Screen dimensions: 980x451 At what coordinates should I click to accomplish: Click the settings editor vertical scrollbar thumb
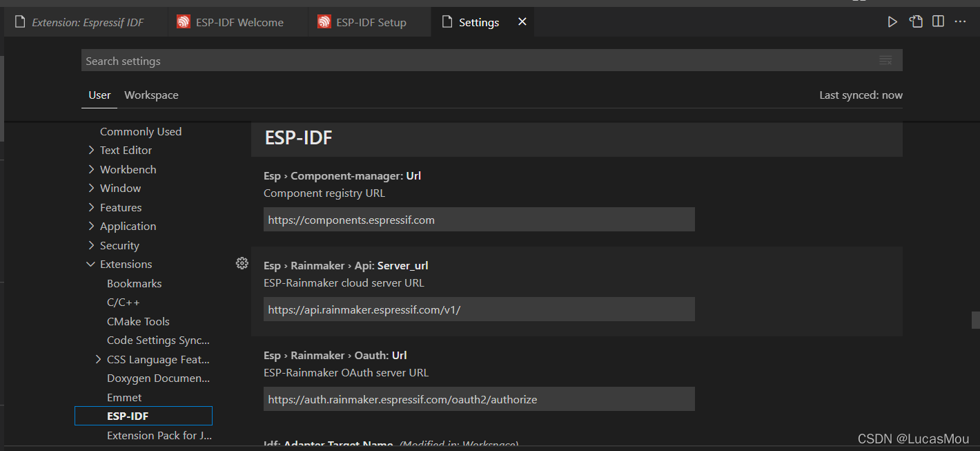(975, 320)
